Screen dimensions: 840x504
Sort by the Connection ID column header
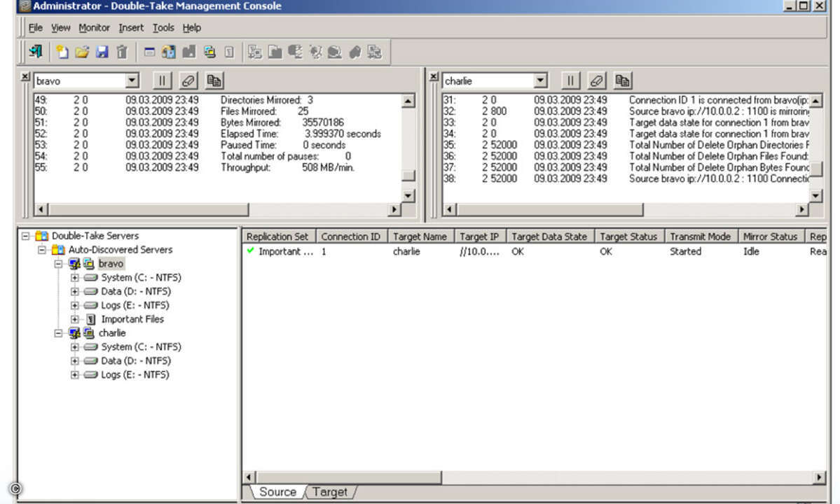coord(351,237)
